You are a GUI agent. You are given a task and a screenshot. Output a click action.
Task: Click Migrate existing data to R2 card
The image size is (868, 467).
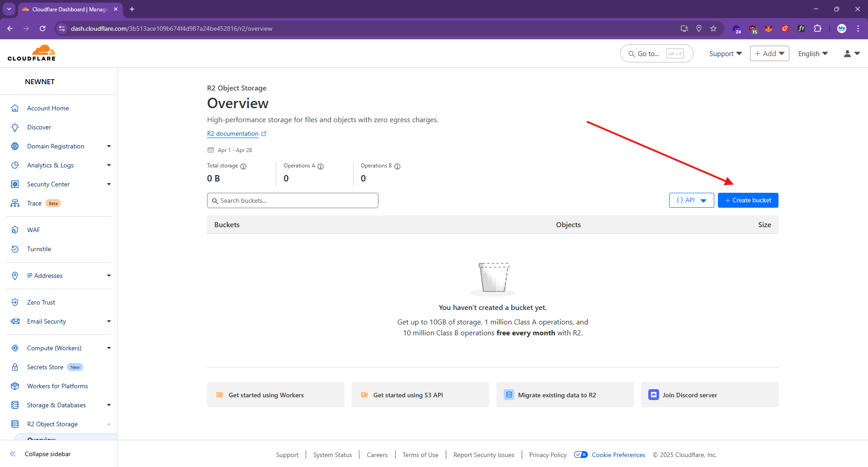(565, 395)
